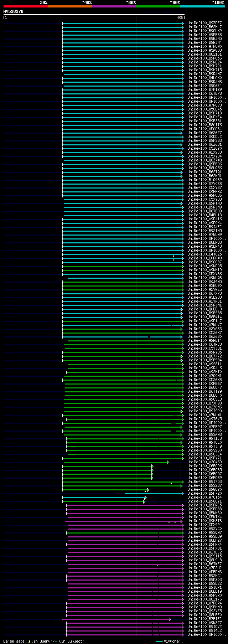The image size is (228, 644).
Task: Select the UniRef100_B9ICP1 label
Action: pyautogui.click(x=204, y=587)
